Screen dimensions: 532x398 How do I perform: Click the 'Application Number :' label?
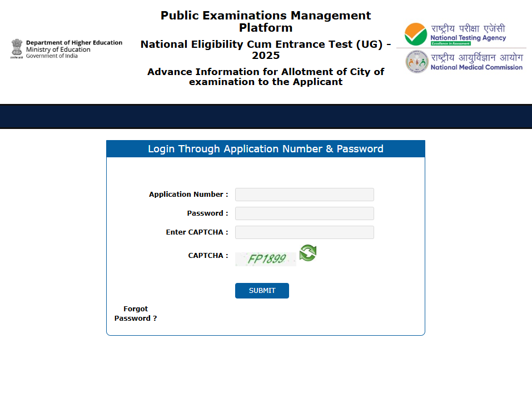click(x=188, y=195)
